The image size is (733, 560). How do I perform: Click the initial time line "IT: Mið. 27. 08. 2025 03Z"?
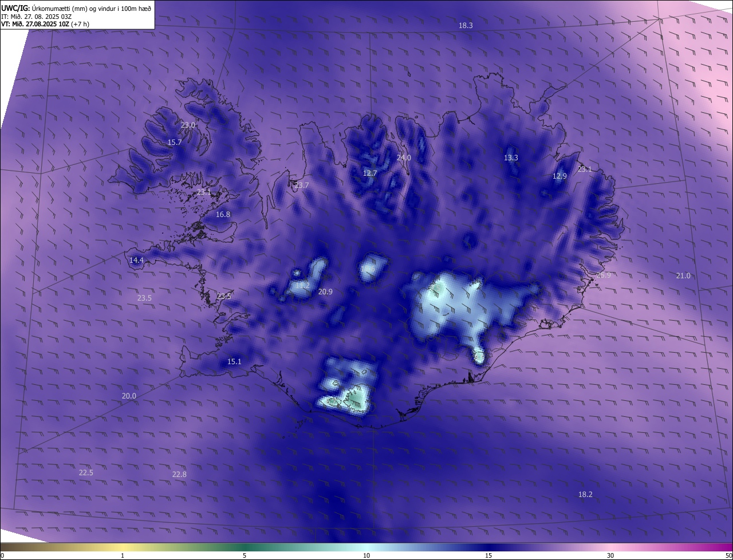(36, 17)
